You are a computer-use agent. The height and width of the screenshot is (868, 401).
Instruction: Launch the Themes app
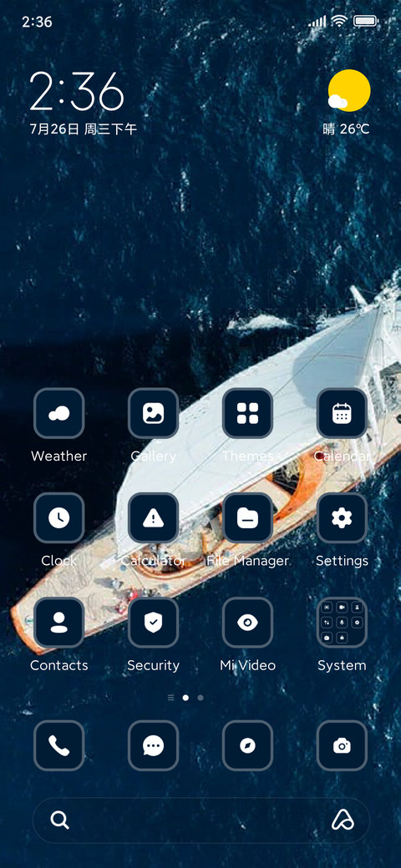247,413
